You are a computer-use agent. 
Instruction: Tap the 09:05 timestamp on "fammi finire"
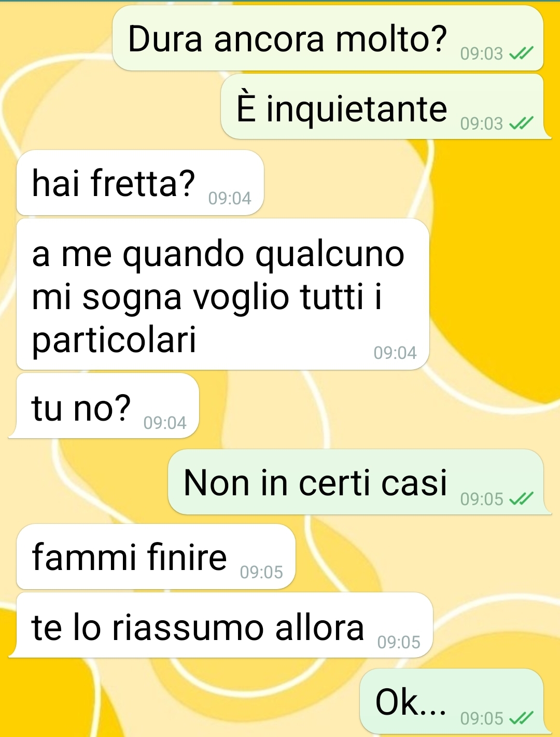[261, 572]
